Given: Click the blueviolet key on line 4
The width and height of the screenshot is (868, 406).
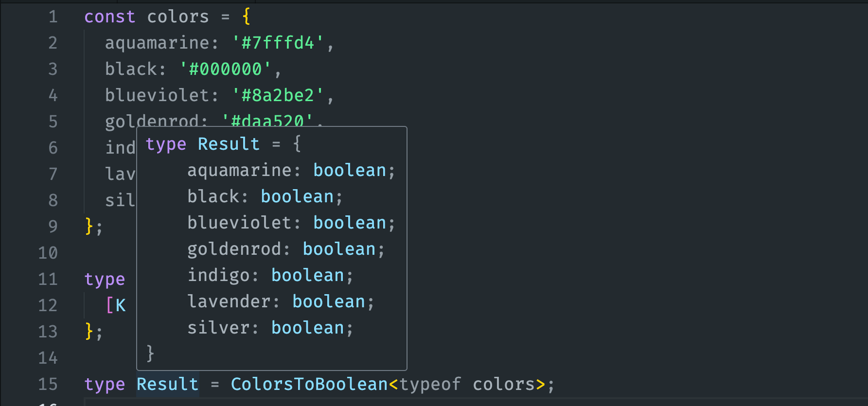Looking at the screenshot, I should 157,96.
